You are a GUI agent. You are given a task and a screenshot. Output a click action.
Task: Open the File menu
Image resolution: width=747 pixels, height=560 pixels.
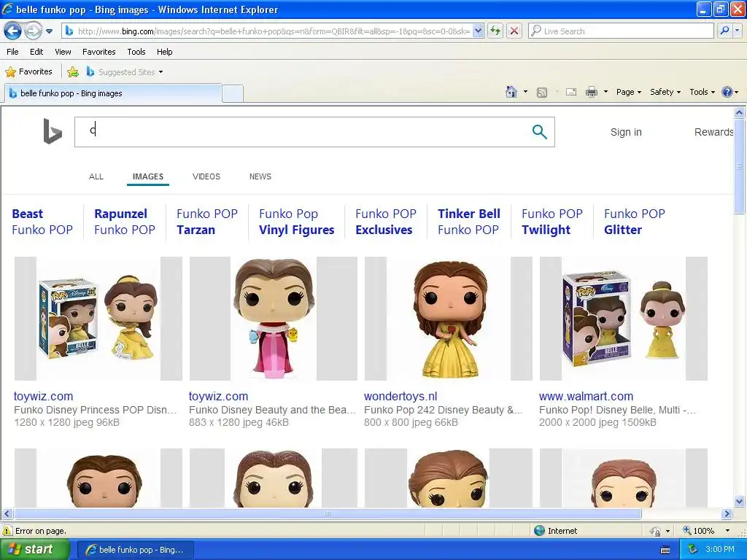pos(13,52)
